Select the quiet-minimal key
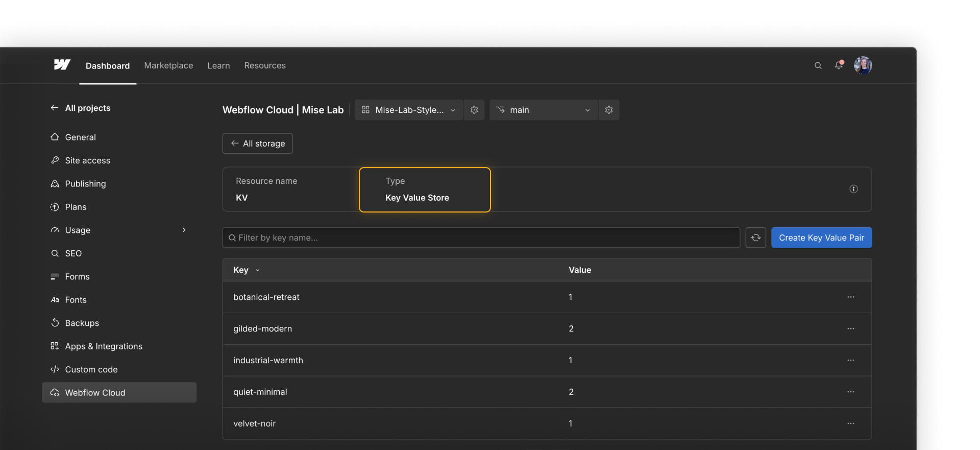The height and width of the screenshot is (450, 980). click(x=260, y=392)
